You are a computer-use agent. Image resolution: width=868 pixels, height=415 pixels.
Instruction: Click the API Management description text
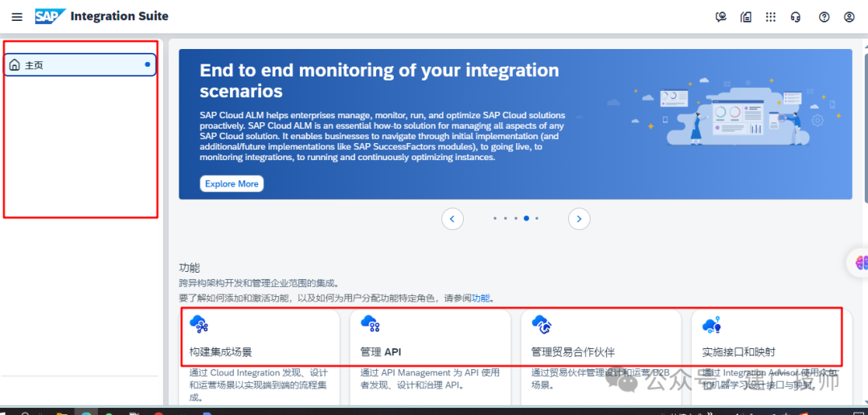click(x=430, y=379)
